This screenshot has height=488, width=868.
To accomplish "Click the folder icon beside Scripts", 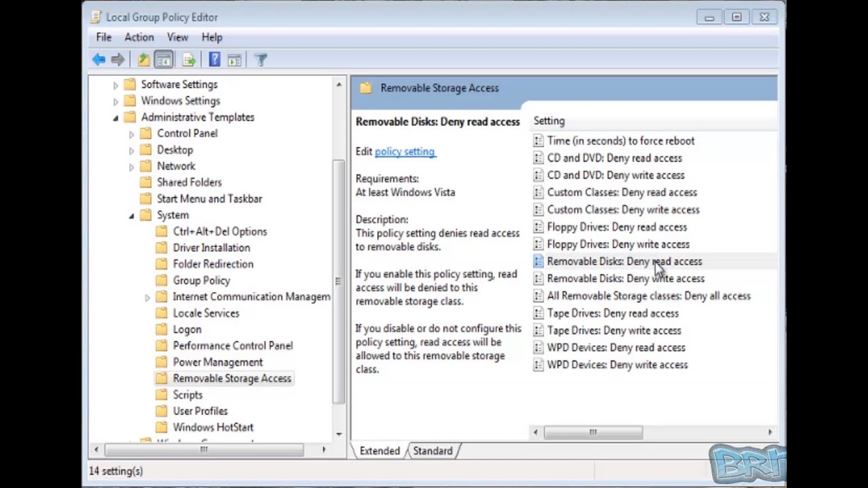I will pos(161,394).
